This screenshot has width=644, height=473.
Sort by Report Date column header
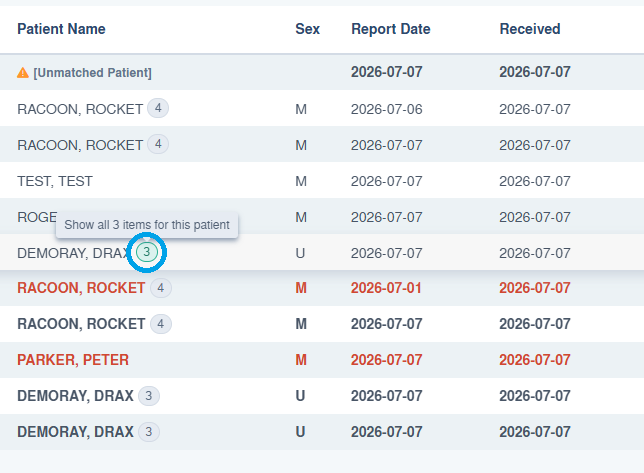391,29
